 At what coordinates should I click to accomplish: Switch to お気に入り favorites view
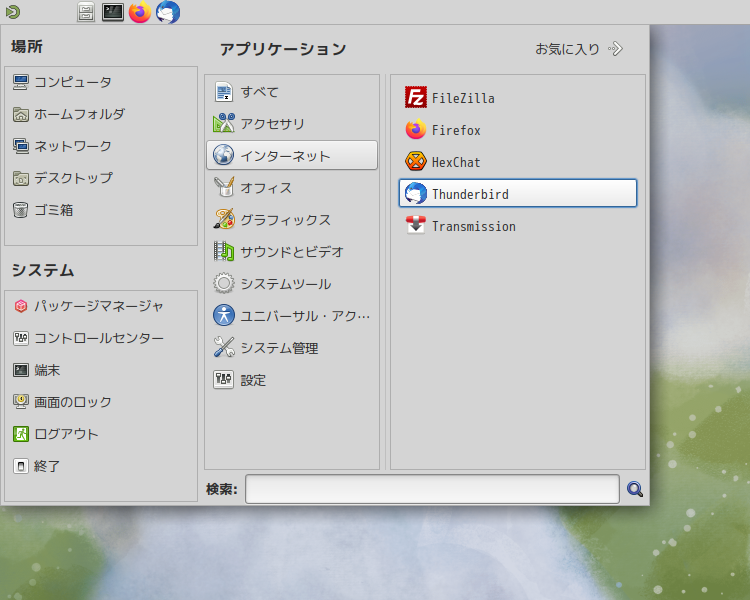click(x=579, y=49)
